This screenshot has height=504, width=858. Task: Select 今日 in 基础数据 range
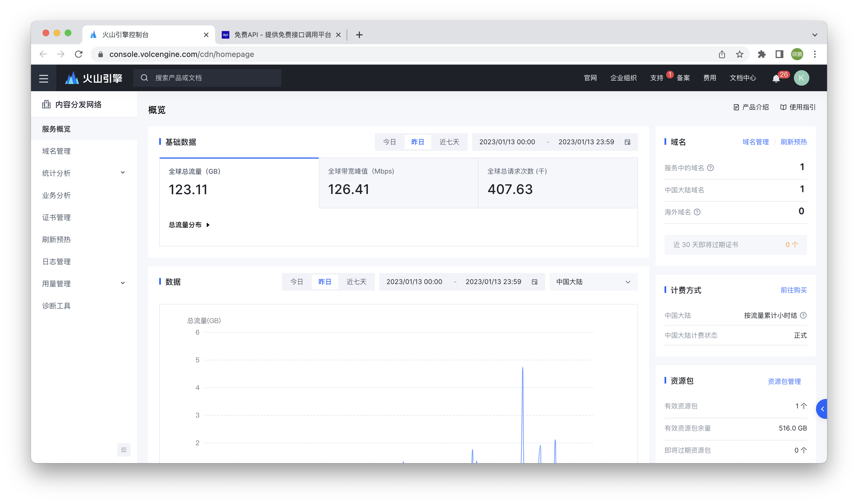(389, 142)
